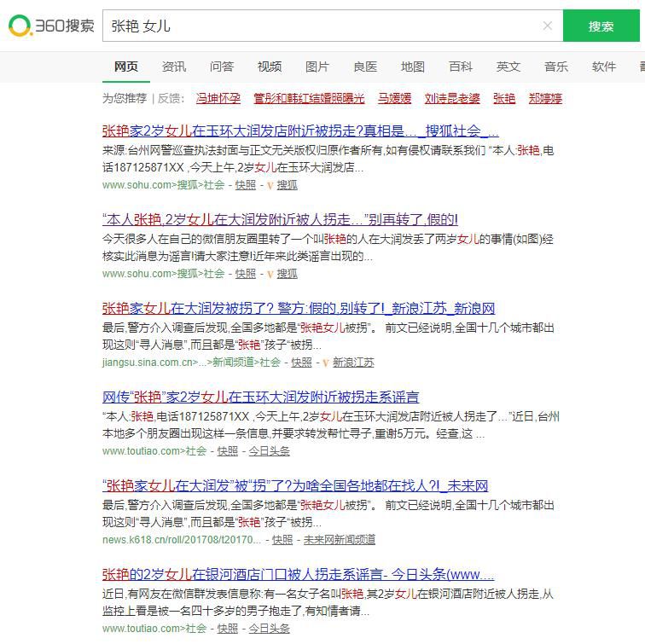This screenshot has width=645, height=644.
Task: Open 快照 for 网传张艳 toutiao result
Action: [x=227, y=451]
